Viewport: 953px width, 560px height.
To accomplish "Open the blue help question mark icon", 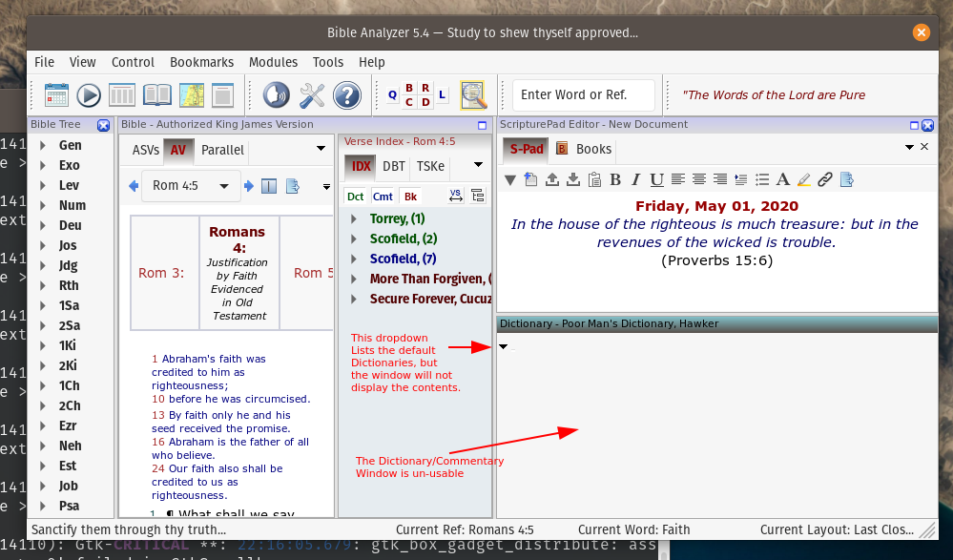I will [x=347, y=95].
